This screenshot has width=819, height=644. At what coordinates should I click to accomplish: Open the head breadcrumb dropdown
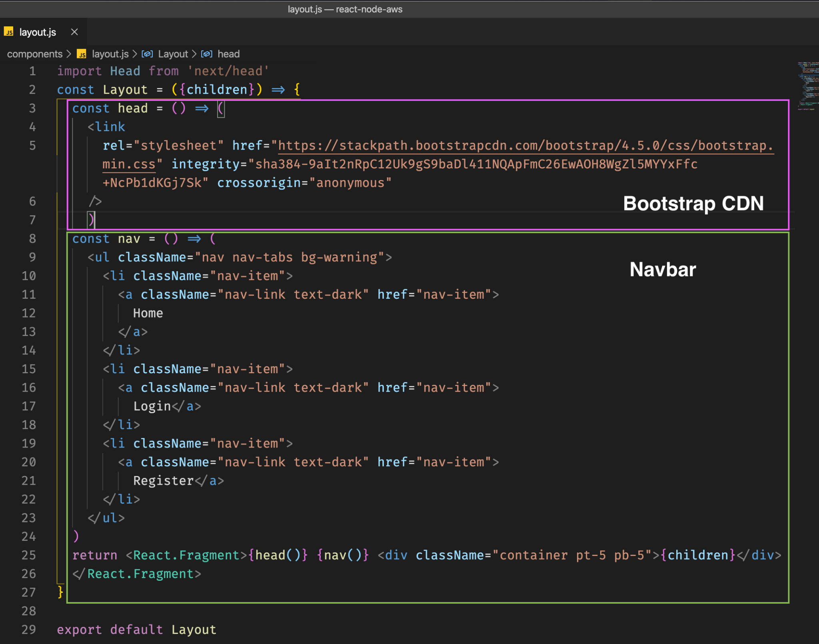229,54
